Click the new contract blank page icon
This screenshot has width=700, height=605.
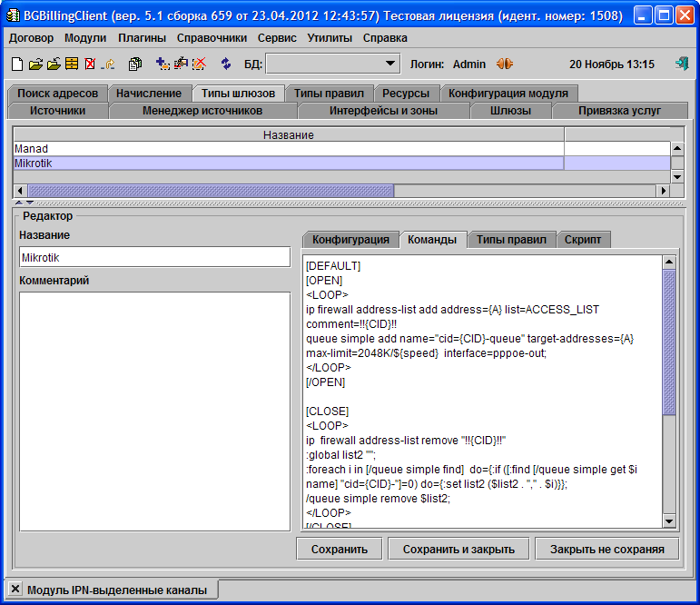pos(17,64)
